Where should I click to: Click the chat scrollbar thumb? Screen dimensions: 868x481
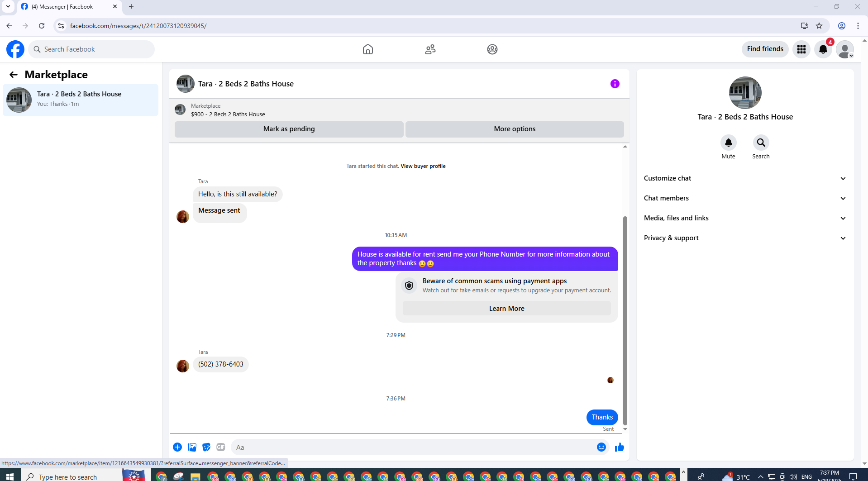click(625, 320)
